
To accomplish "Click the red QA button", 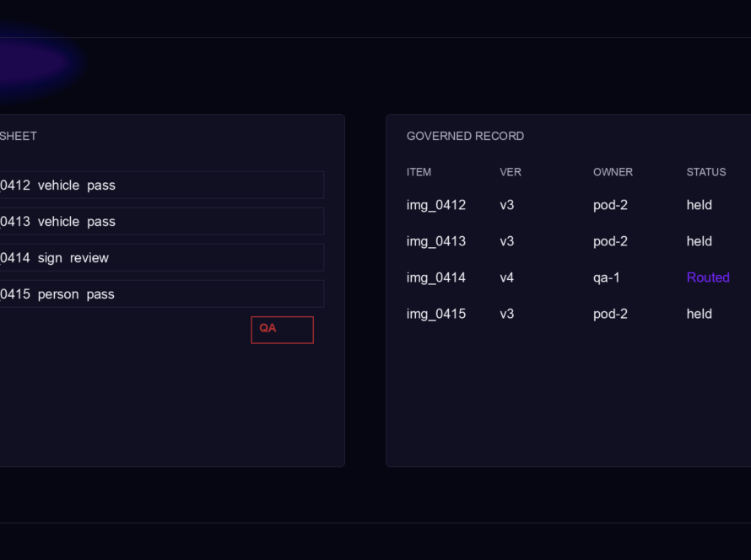I will pyautogui.click(x=282, y=330).
